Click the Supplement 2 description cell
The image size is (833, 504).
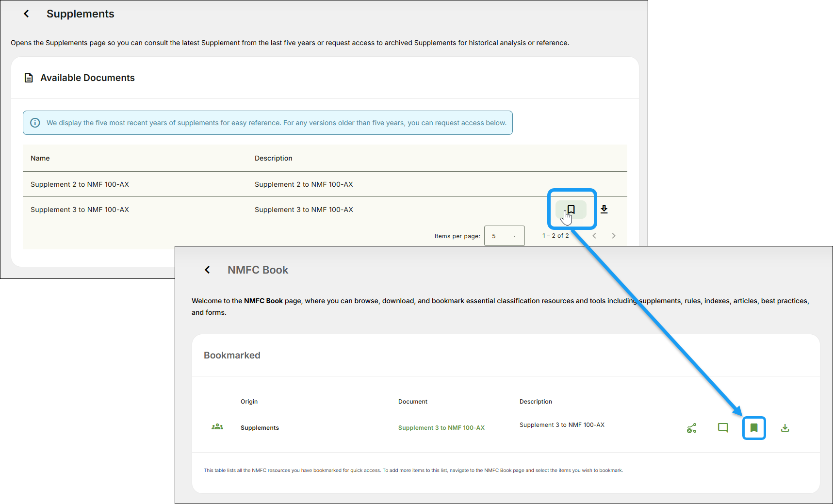pos(304,184)
